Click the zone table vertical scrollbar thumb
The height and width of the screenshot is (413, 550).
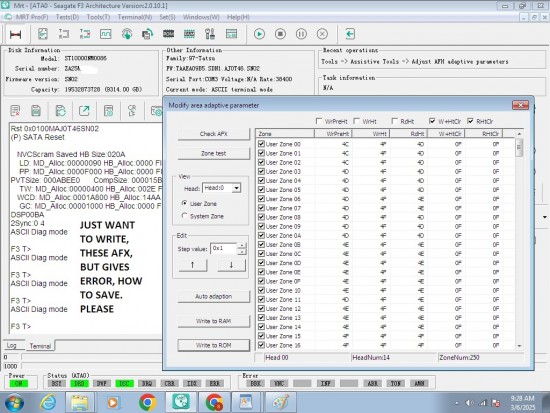tap(519, 148)
